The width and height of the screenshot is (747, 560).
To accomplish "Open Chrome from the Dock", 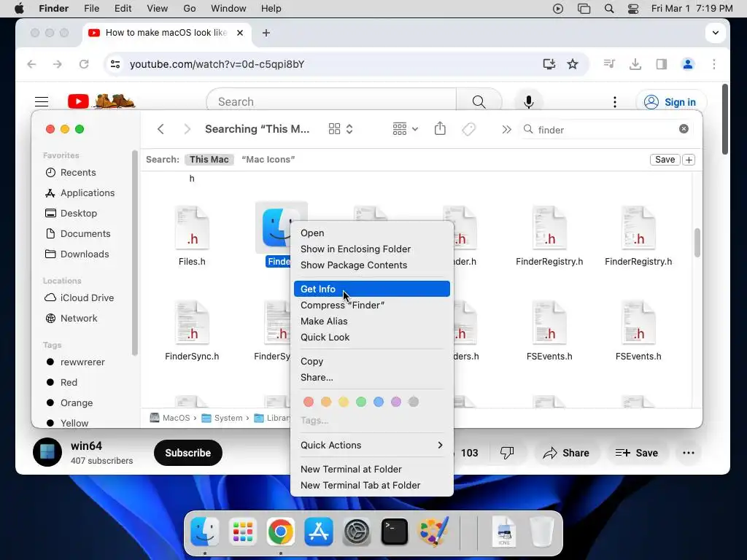I will pos(281,532).
